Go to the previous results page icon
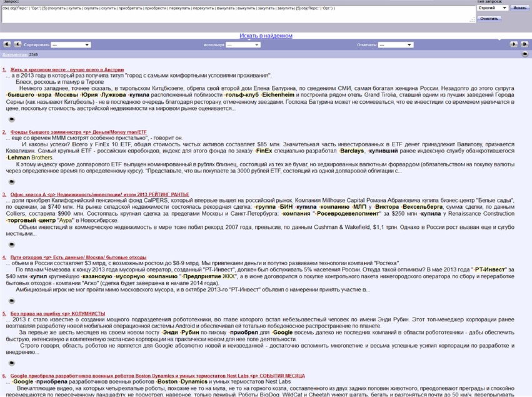This screenshot has height=397, width=532. tap(18, 44)
